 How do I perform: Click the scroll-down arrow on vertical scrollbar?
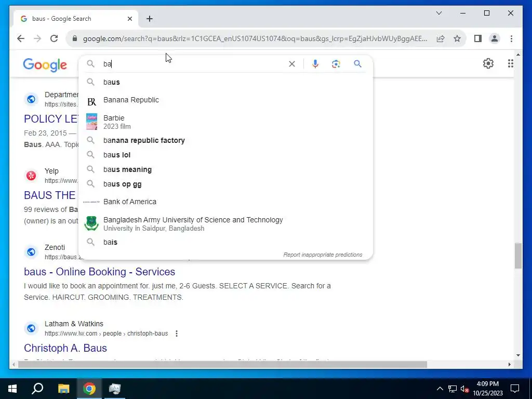[518, 355]
